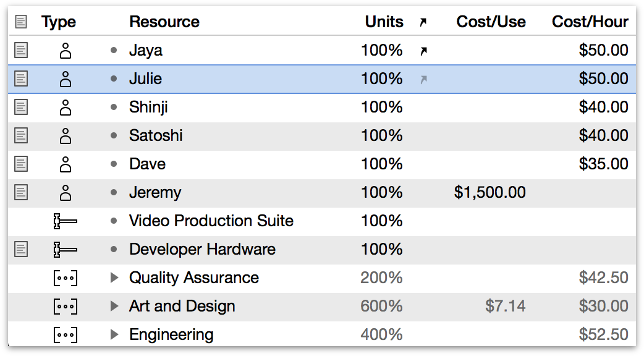Click equipment icon for Video Production Suite

[66, 221]
